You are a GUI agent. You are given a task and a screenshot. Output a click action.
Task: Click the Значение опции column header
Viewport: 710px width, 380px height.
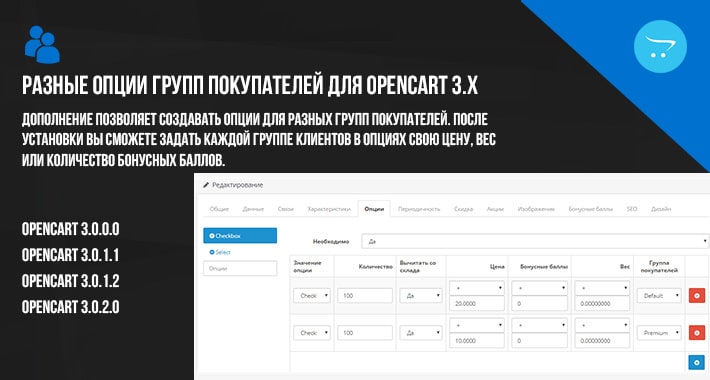[307, 266]
